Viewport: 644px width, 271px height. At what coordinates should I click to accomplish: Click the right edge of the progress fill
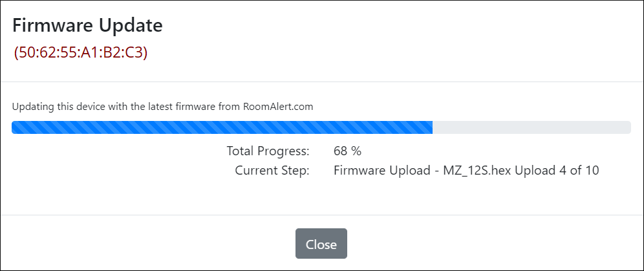430,127
